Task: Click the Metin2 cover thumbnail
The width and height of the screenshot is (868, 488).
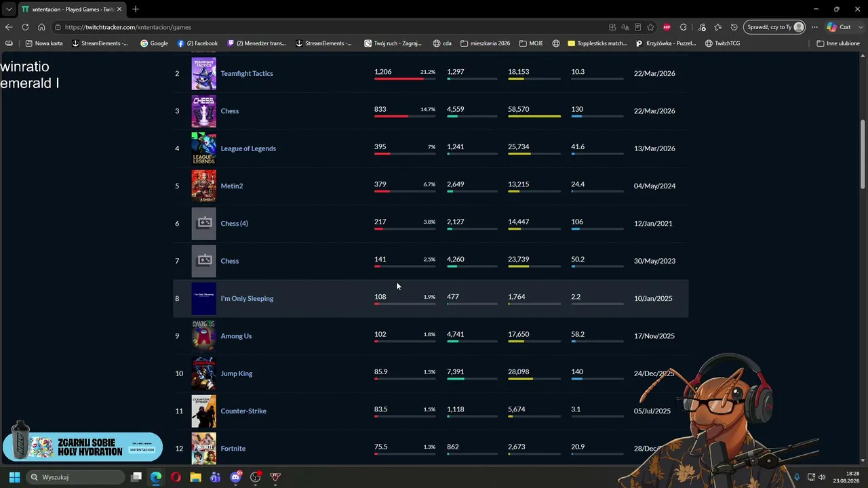Action: tap(203, 186)
